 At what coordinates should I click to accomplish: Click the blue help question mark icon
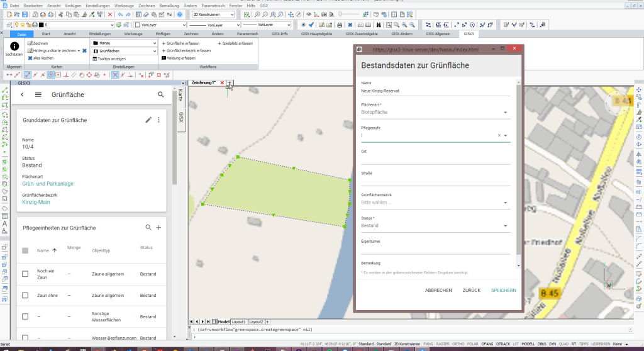pyautogui.click(x=179, y=14)
